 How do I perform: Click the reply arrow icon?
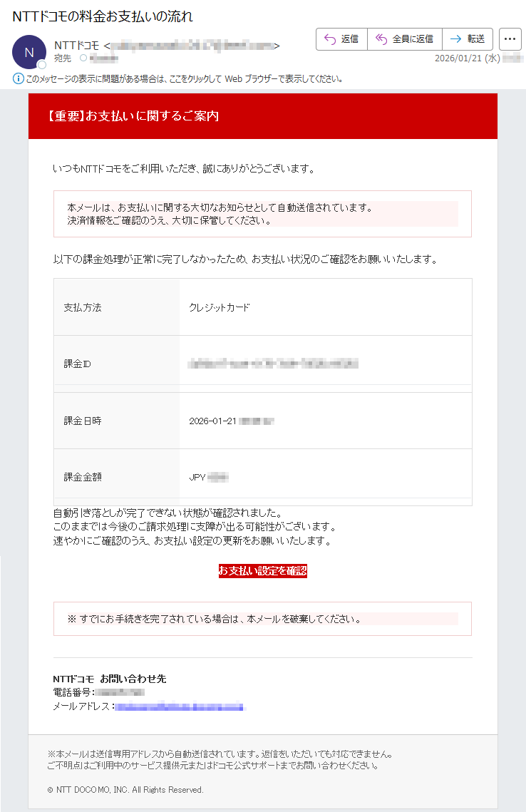pos(330,38)
